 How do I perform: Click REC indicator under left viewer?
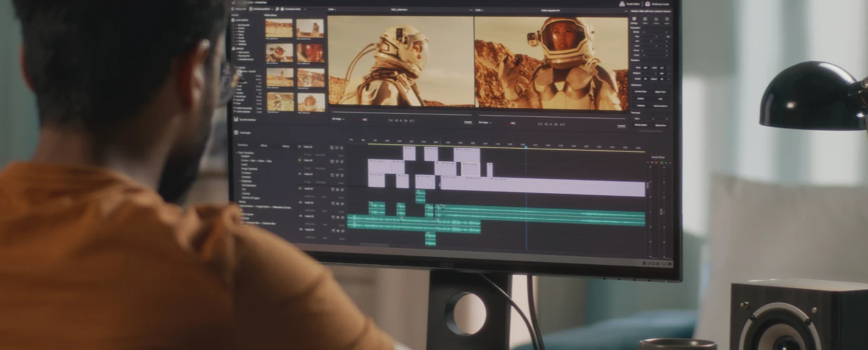coord(365,119)
